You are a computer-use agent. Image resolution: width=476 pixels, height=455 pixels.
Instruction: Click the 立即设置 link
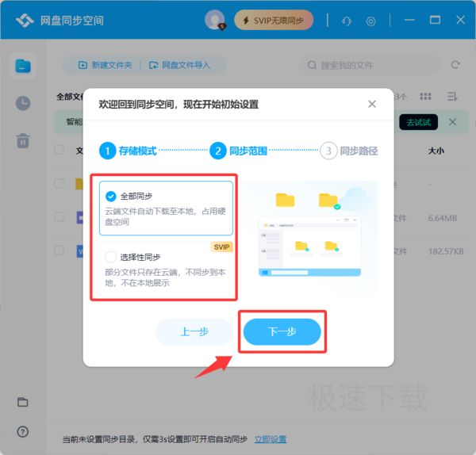[x=271, y=439]
